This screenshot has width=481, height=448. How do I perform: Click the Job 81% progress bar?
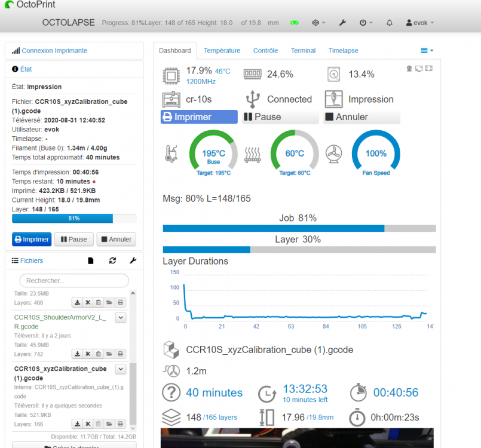pyautogui.click(x=299, y=228)
